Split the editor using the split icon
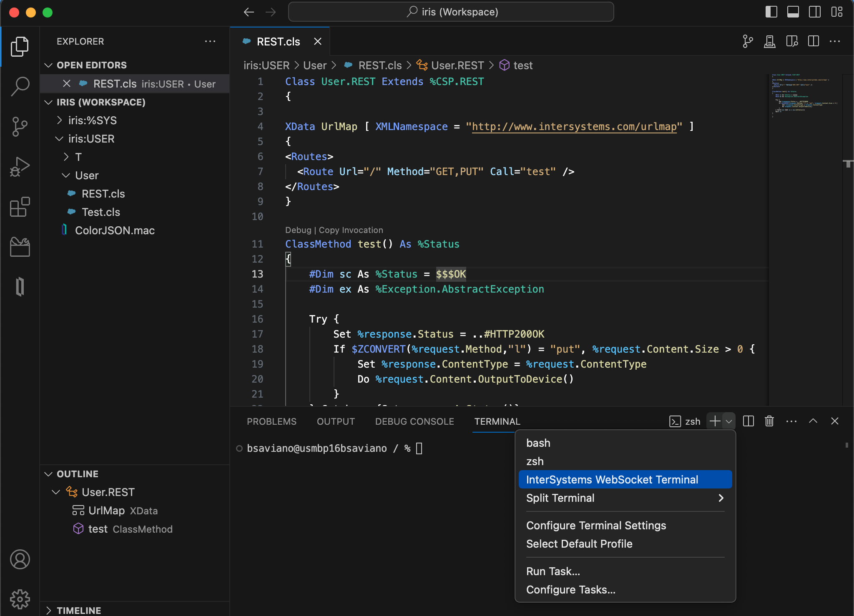 coord(813,41)
